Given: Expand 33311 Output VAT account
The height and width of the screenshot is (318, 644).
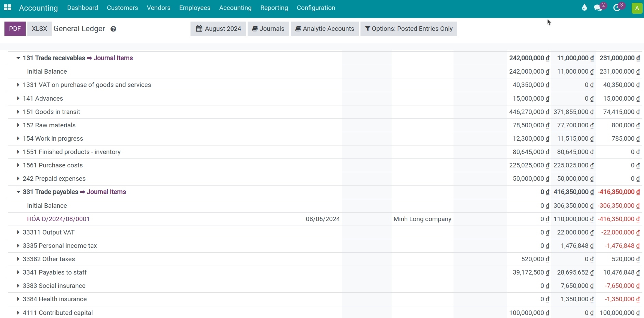Looking at the screenshot, I should pyautogui.click(x=18, y=232).
